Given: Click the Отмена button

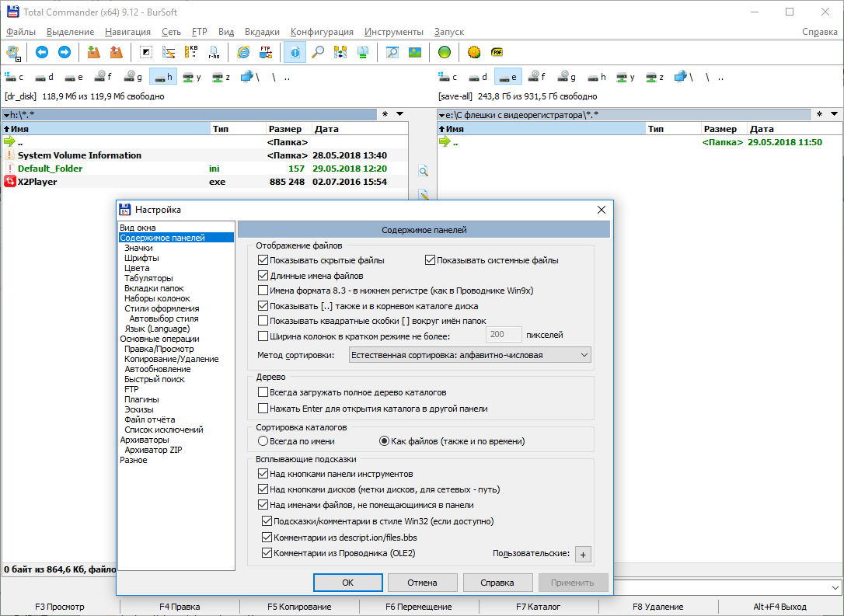Looking at the screenshot, I should pyautogui.click(x=423, y=583).
